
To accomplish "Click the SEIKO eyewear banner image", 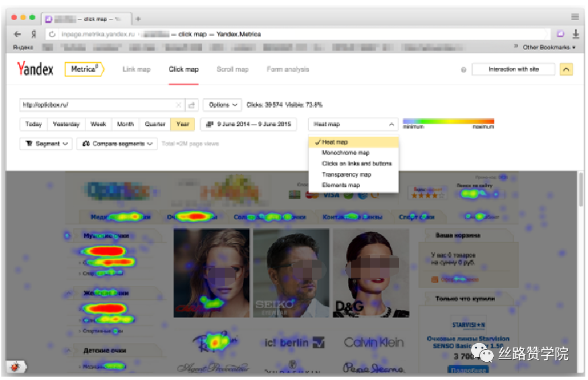I will tap(291, 273).
